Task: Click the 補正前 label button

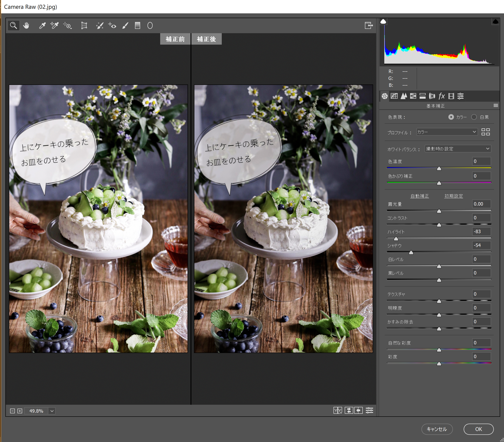Action: click(x=175, y=39)
